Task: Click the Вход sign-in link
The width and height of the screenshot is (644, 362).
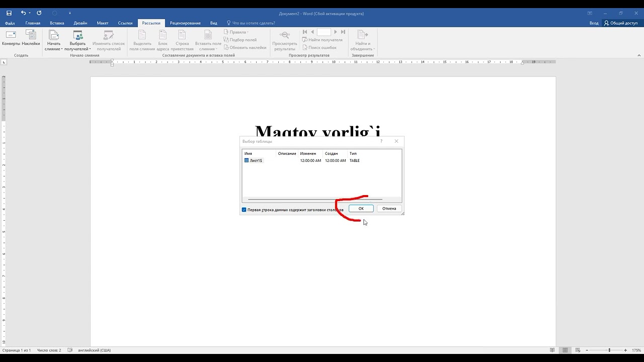Action: 594,23
